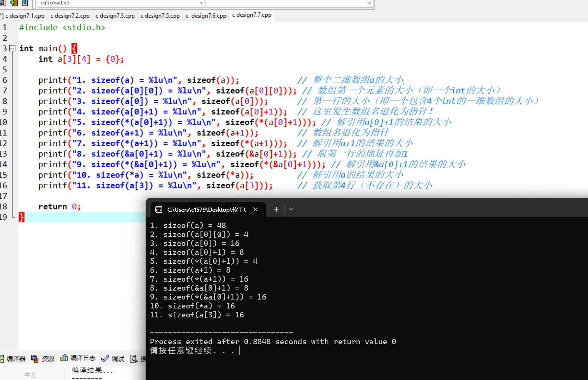
Task: Click the comment 这里发生数组名退化为指针
Action: pyautogui.click(x=365, y=111)
